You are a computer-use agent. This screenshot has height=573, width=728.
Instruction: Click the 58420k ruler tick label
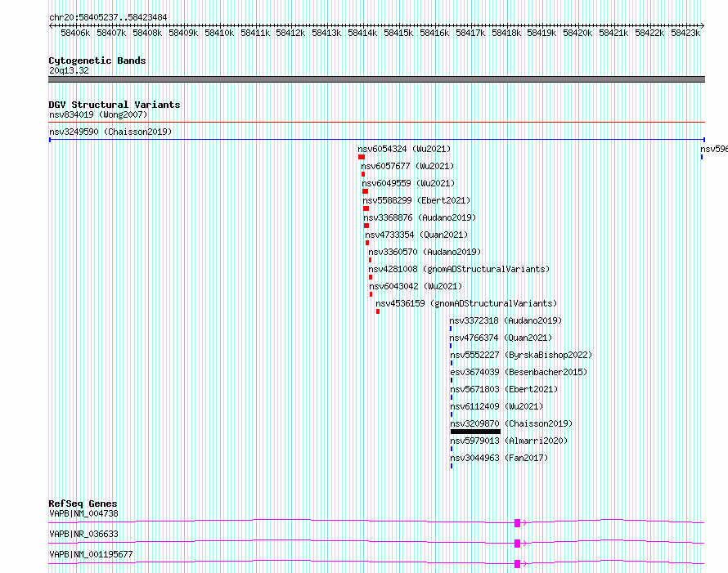[x=577, y=33]
